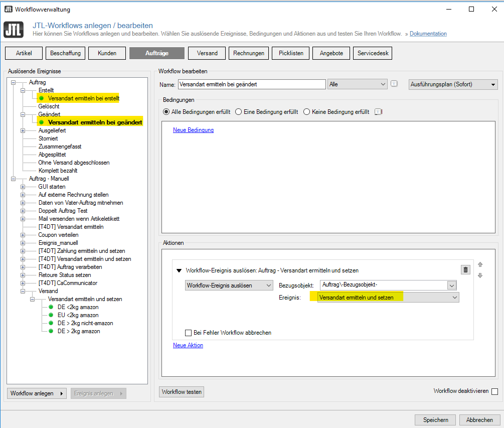The height and width of the screenshot is (428, 504).
Task: Switch to the Picklisten tab
Action: tap(291, 53)
